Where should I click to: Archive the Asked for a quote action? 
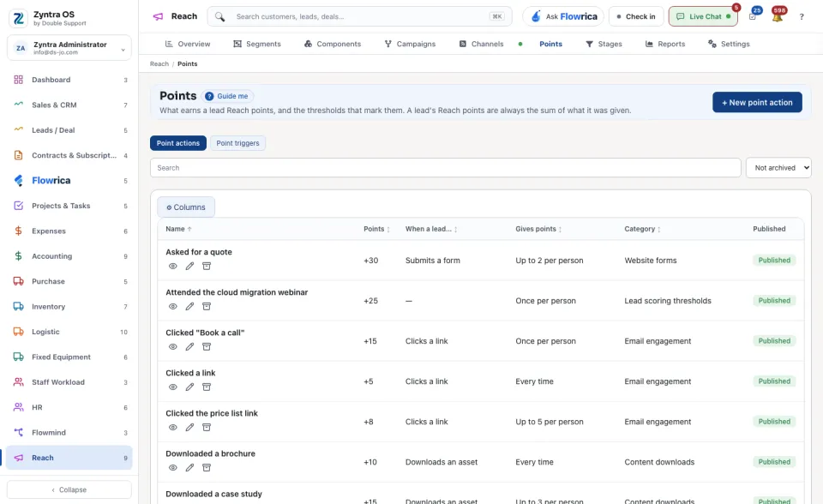click(x=207, y=267)
